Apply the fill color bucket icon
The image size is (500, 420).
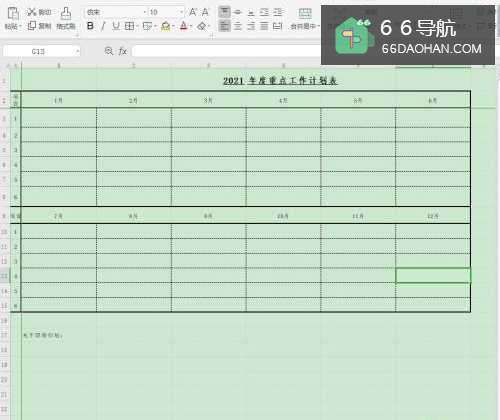click(166, 26)
